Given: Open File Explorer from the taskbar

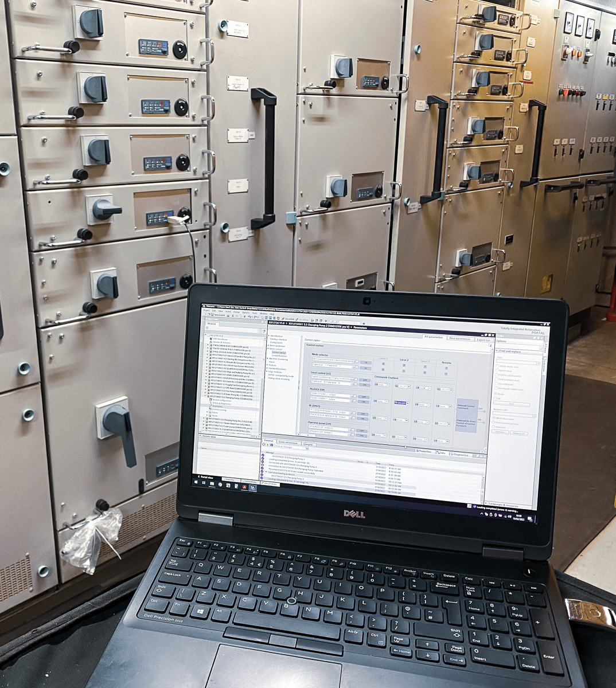Looking at the screenshot, I should (212, 483).
